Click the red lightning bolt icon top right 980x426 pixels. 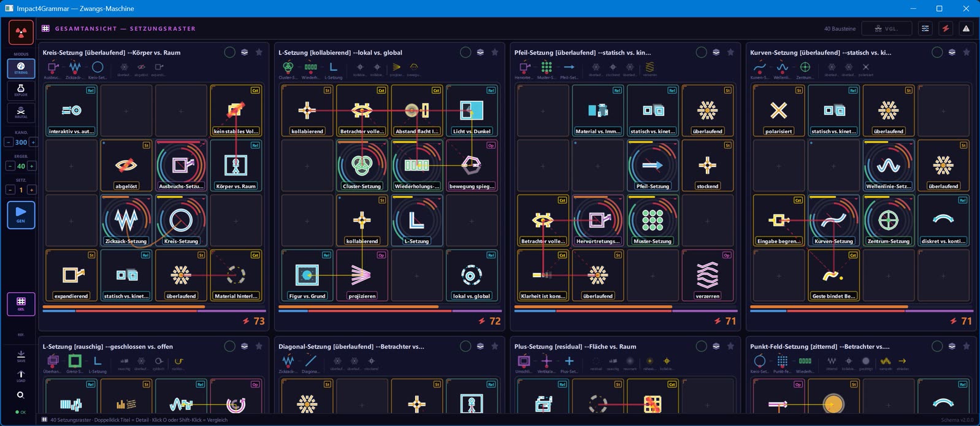tap(946, 29)
